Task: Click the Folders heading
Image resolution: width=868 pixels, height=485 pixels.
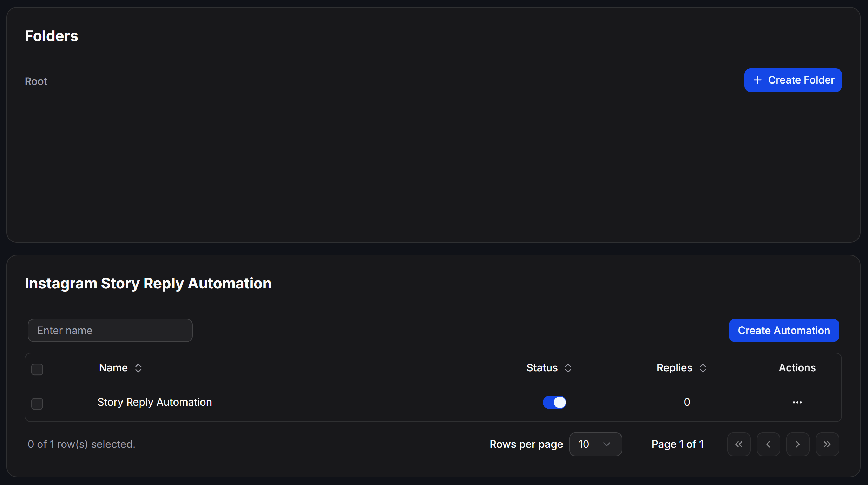Action: (x=52, y=36)
